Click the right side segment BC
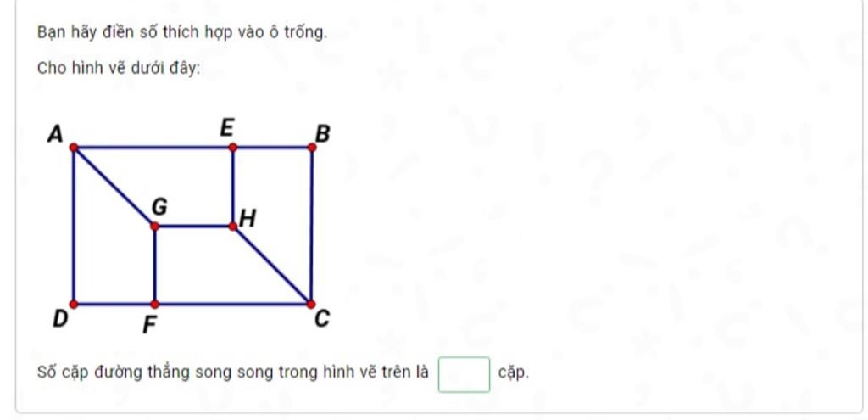The height and width of the screenshot is (420, 868). [312, 226]
